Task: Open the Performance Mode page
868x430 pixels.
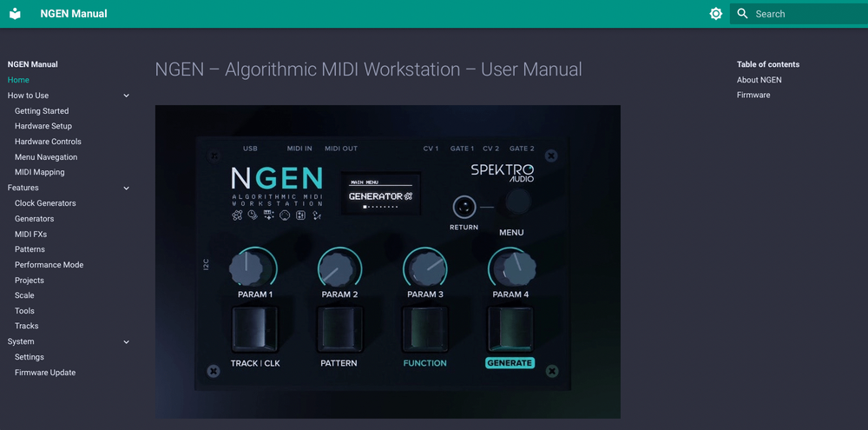Action: (49, 265)
